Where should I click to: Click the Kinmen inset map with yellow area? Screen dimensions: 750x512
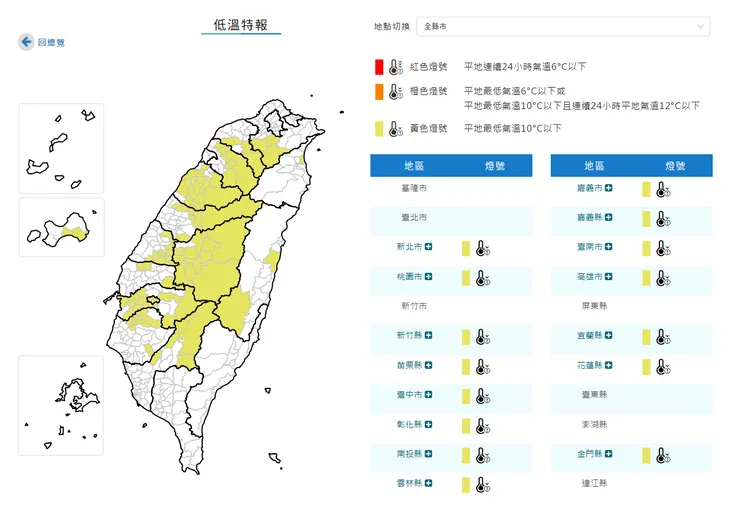click(61, 227)
